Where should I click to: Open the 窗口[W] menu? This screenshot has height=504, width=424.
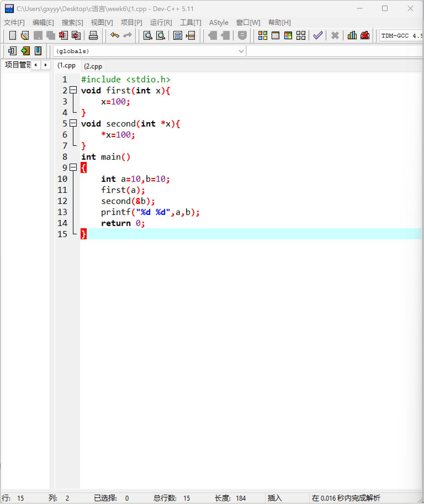[x=248, y=22]
